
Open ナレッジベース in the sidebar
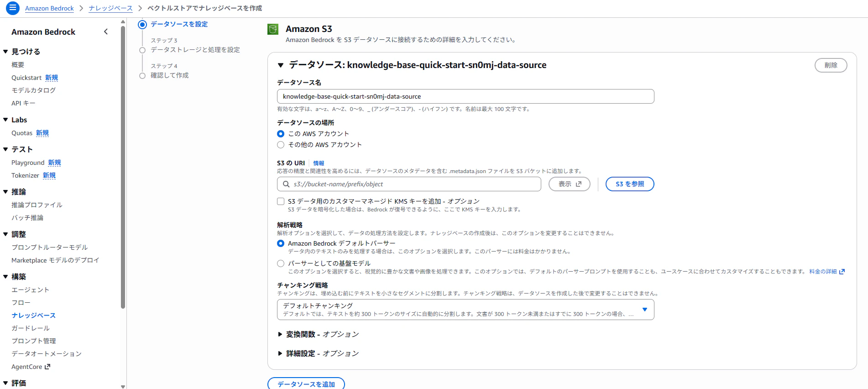tap(33, 315)
